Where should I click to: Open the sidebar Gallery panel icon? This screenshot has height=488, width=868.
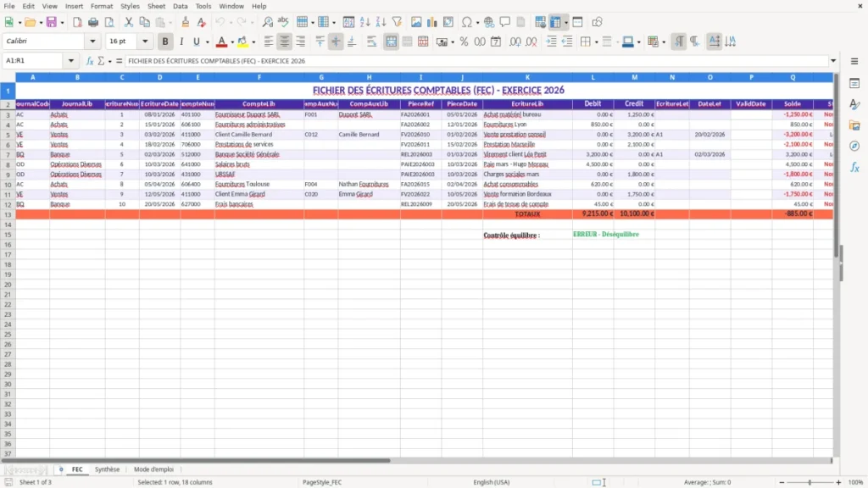click(854, 125)
